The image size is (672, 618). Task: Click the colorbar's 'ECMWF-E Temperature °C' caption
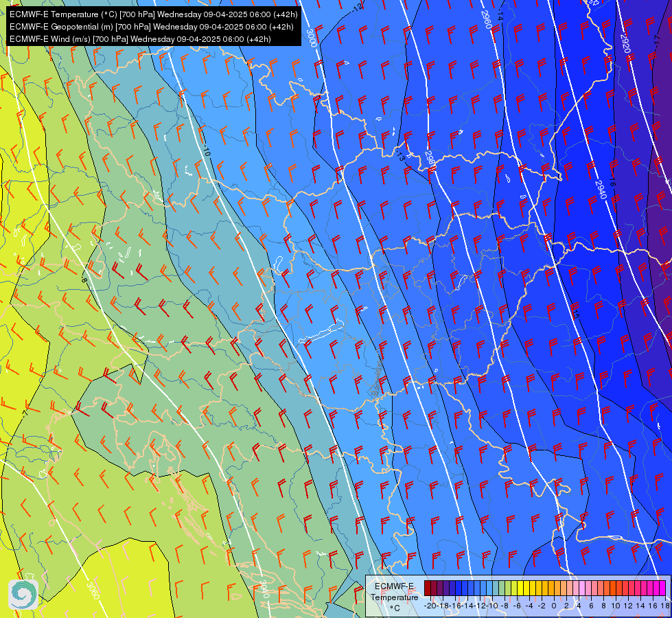pyautogui.click(x=394, y=597)
